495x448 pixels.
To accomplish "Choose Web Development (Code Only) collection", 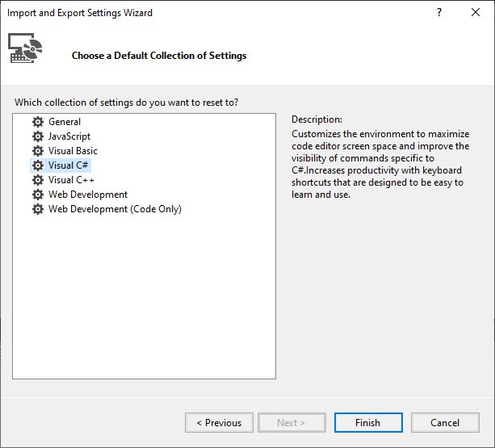I will click(115, 209).
